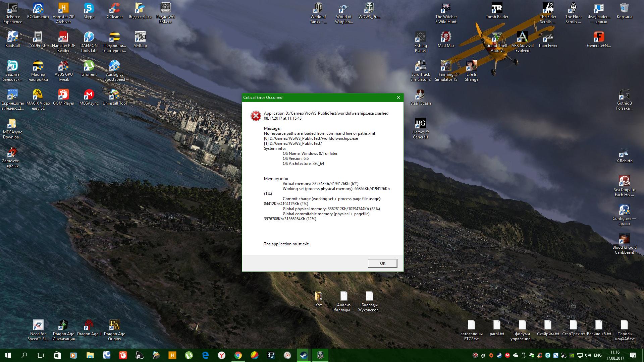Screen dimensions: 644x362
Task: Open taskbar search magnifier
Action: tap(24, 355)
